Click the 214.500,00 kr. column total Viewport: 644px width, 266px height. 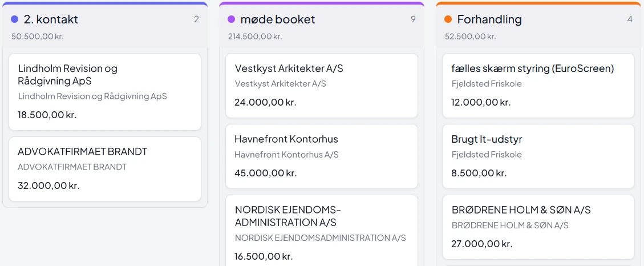click(255, 36)
